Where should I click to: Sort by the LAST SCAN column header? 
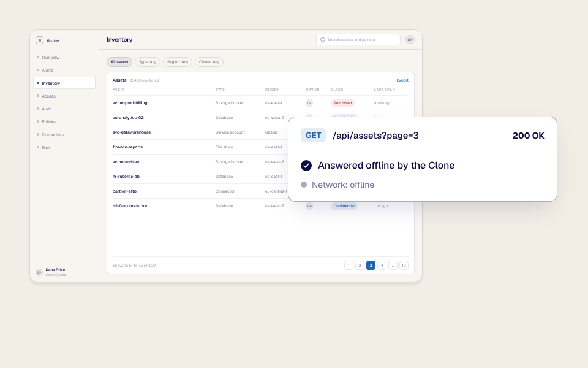click(x=385, y=90)
